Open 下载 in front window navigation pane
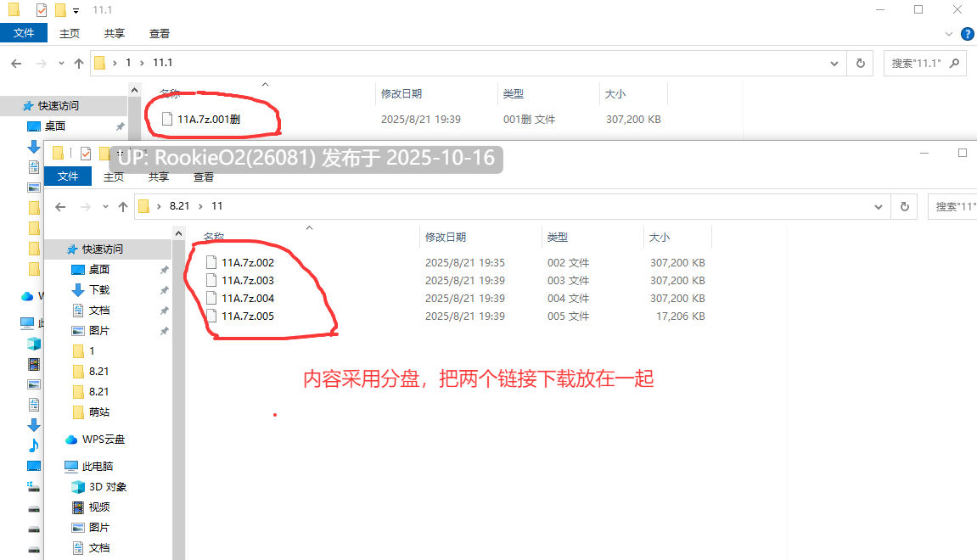The image size is (977, 560). (99, 289)
